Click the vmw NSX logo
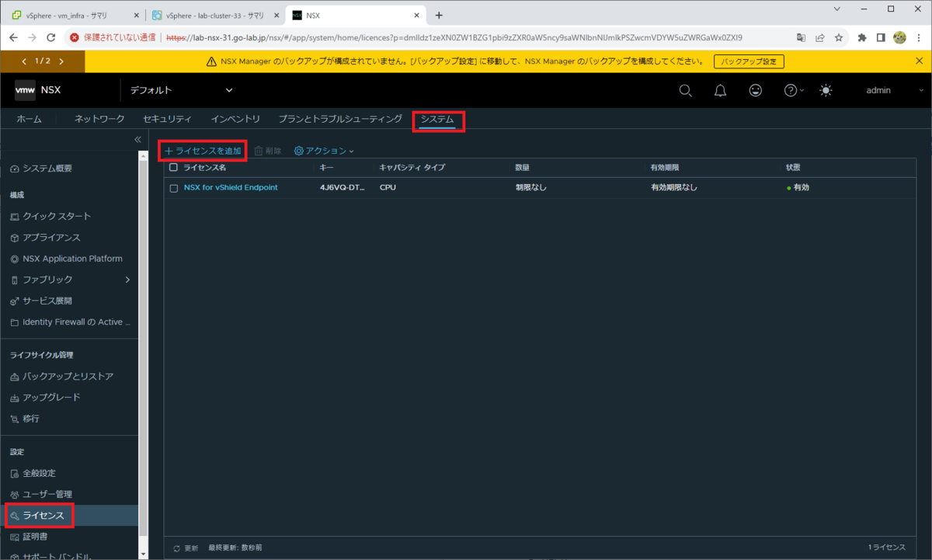This screenshot has height=560, width=932. (37, 90)
